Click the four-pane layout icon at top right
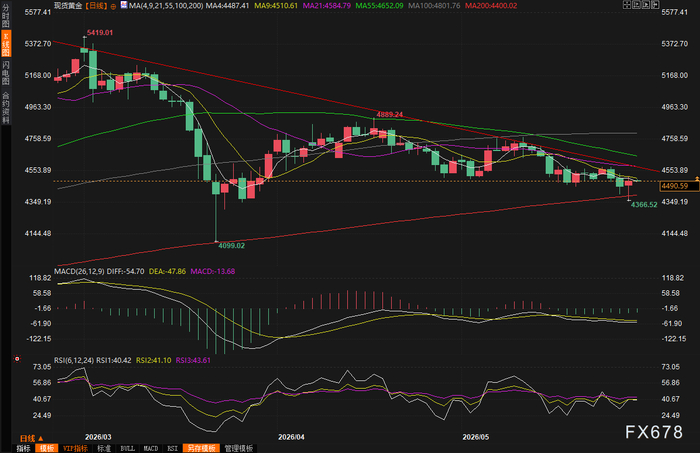This screenshot has width=700, height=453. pos(627,5)
